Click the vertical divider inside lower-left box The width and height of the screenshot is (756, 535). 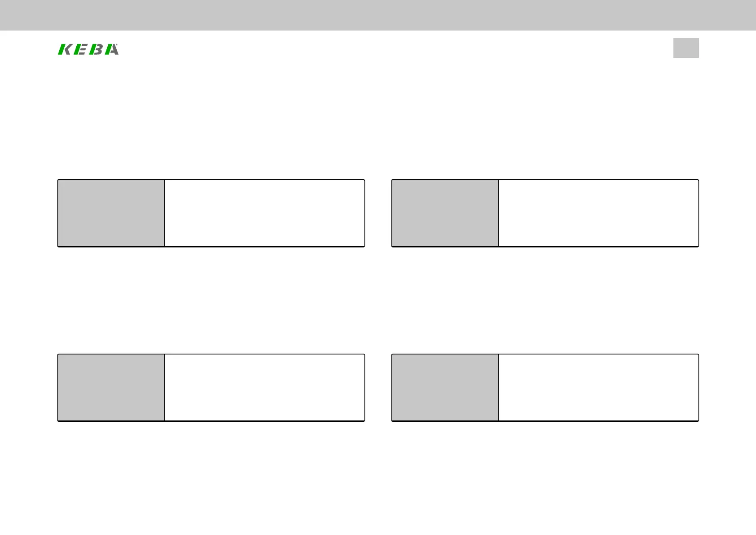pyautogui.click(x=165, y=387)
